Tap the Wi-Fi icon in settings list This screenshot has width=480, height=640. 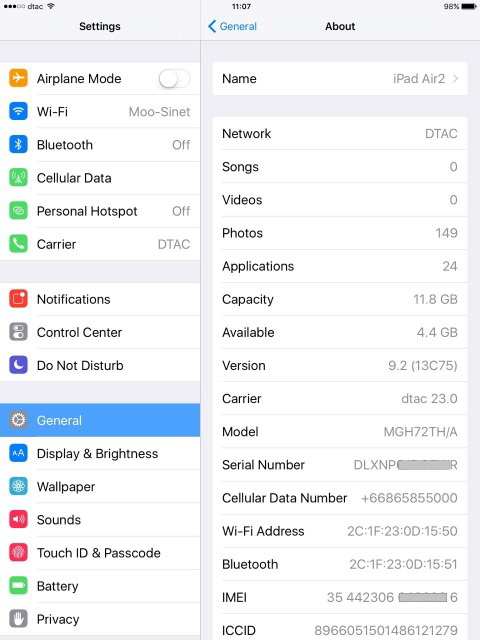click(x=18, y=111)
